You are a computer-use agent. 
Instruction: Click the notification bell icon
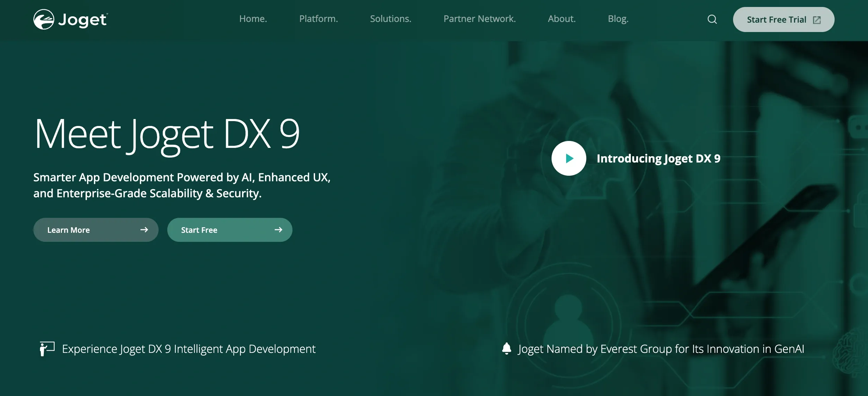[x=507, y=348]
